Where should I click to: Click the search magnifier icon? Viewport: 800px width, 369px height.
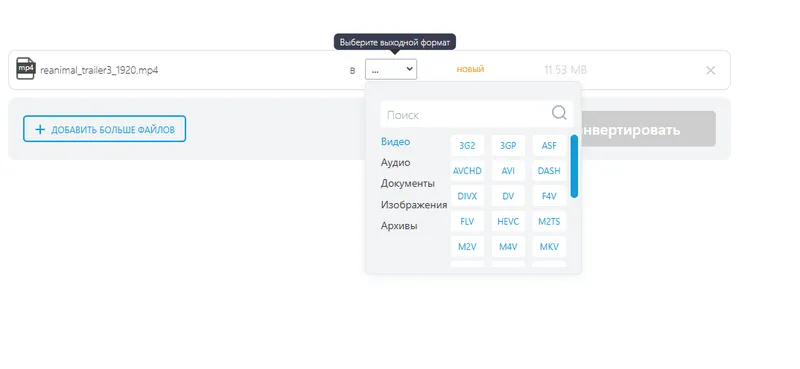(x=559, y=113)
